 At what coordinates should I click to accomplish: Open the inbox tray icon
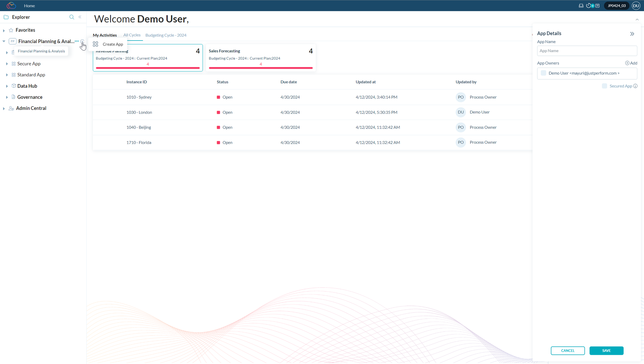581,6
